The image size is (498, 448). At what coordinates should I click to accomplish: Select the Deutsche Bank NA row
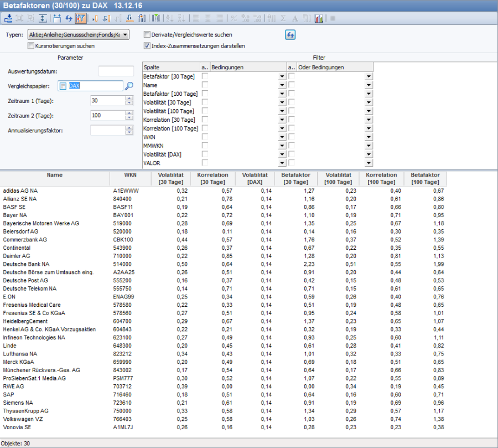point(26,264)
